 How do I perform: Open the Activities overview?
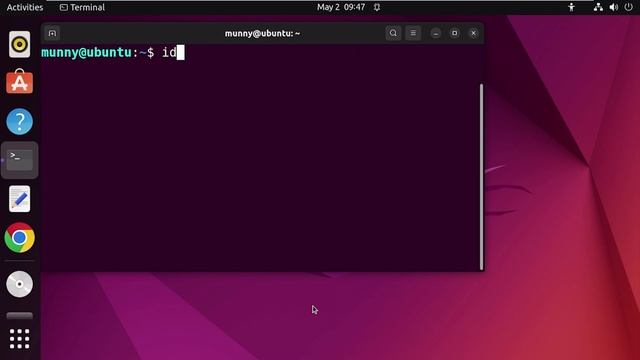point(25,7)
